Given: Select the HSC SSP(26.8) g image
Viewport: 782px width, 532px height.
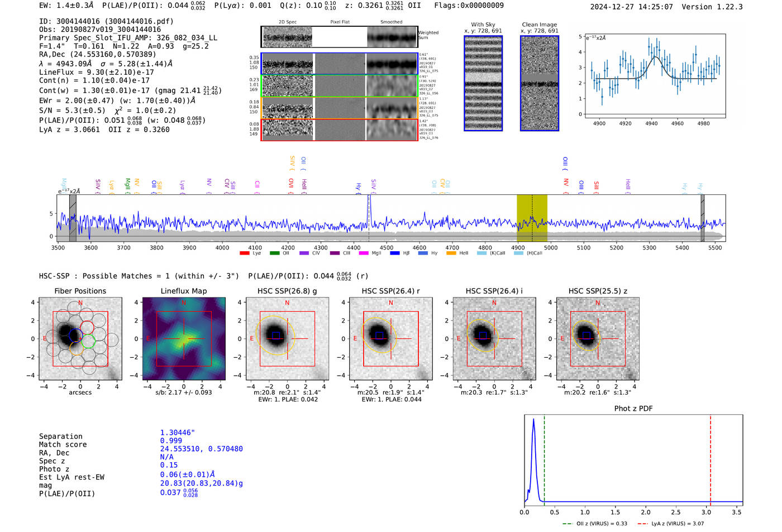Looking at the screenshot, I should coord(288,339).
